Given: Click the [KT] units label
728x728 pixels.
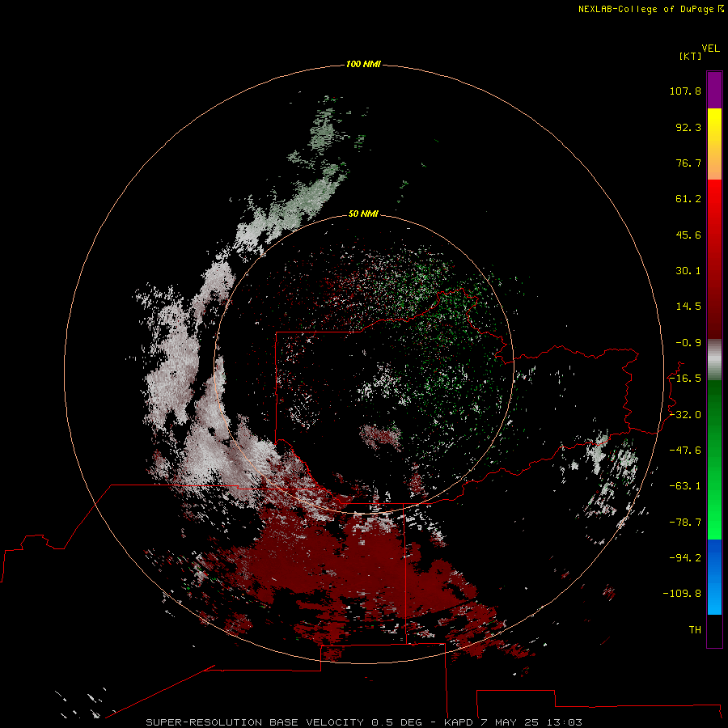Looking at the screenshot, I should (x=690, y=56).
